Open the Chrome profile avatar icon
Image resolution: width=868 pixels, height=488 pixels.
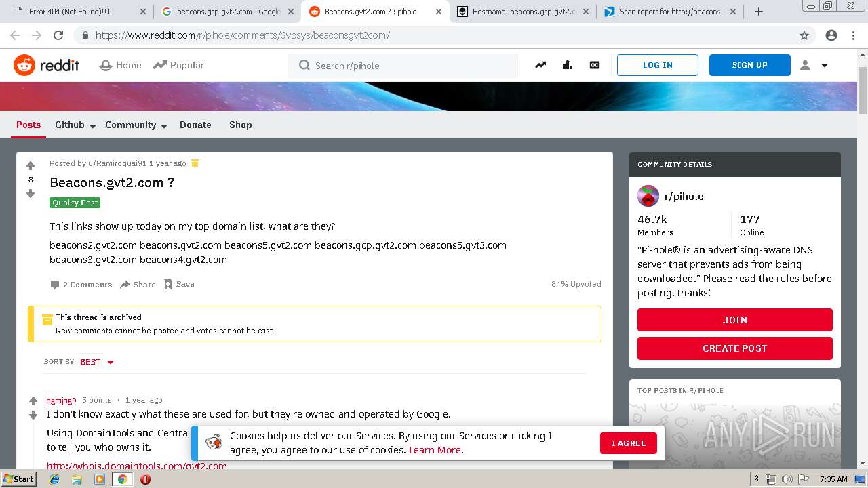coord(831,35)
